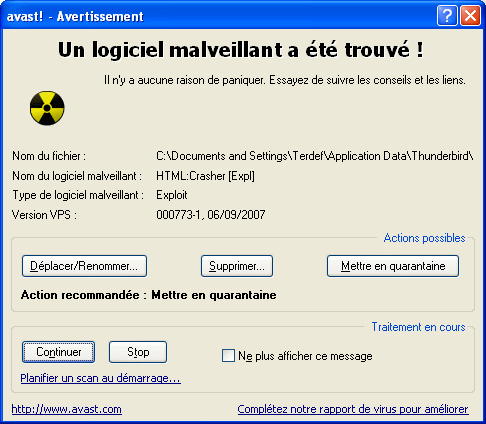This screenshot has width=486, height=424.
Task: Click Type de logiciel malveillant label
Action: coord(78,195)
